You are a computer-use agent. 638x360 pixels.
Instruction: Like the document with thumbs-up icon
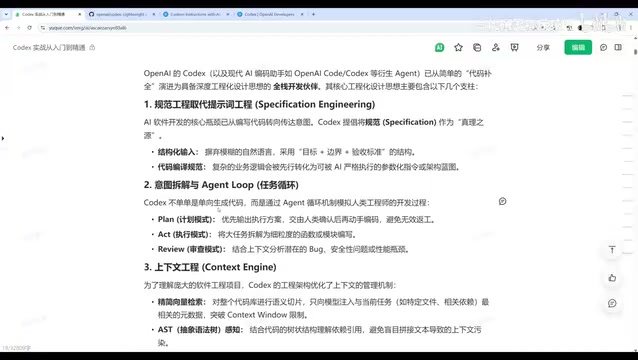[612, 278]
